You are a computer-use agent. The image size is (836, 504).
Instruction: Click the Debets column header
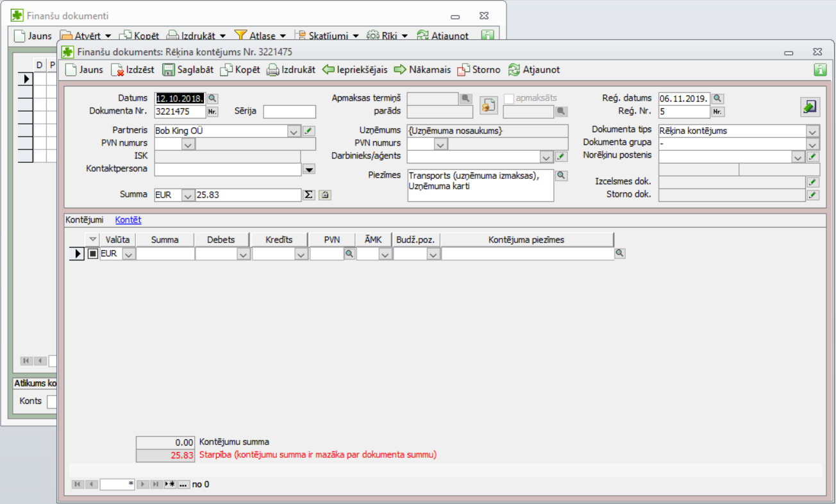221,240
